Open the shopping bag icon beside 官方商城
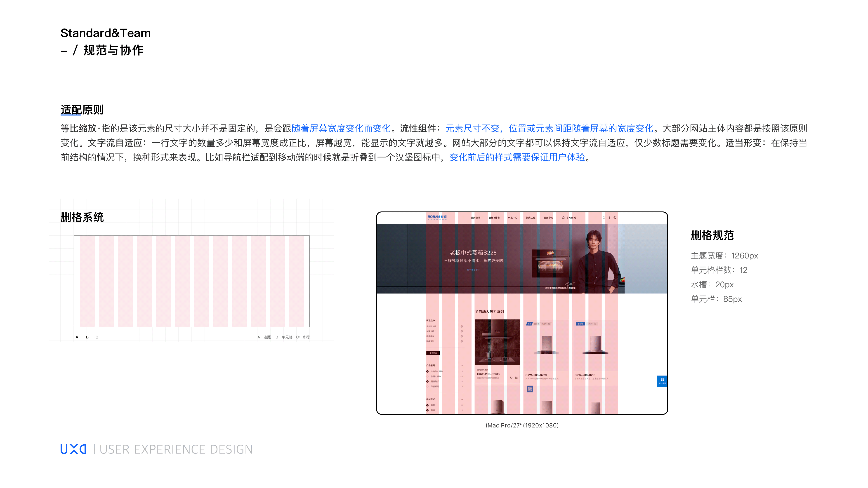This screenshot has width=868, height=488. tap(564, 217)
